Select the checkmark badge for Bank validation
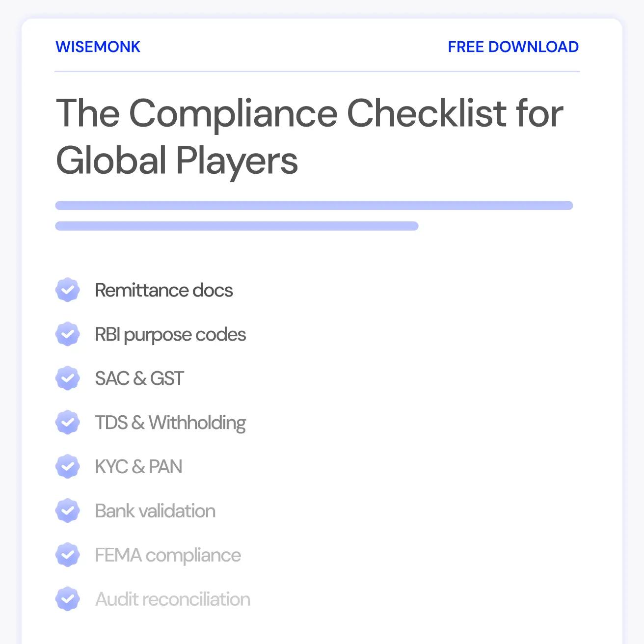 pos(68,511)
